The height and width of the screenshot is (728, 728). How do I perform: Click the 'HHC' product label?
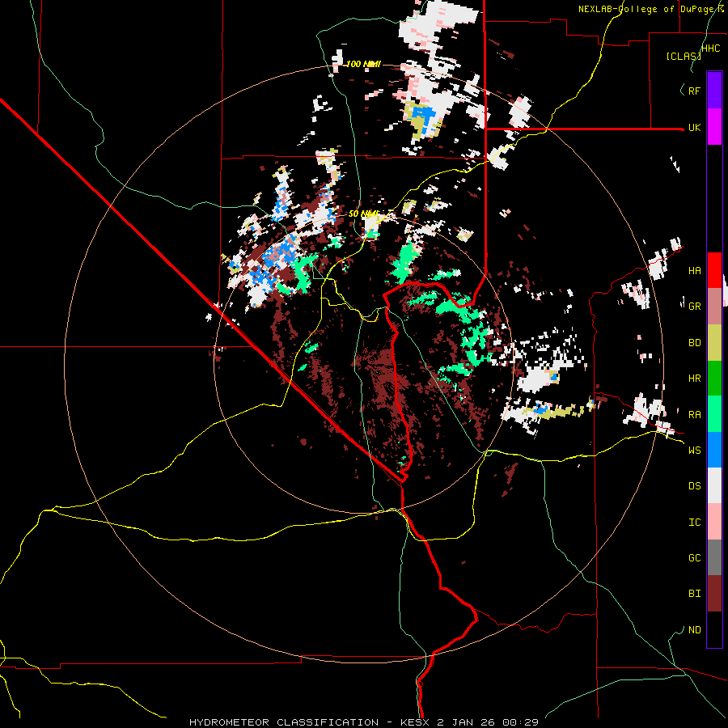(x=710, y=49)
